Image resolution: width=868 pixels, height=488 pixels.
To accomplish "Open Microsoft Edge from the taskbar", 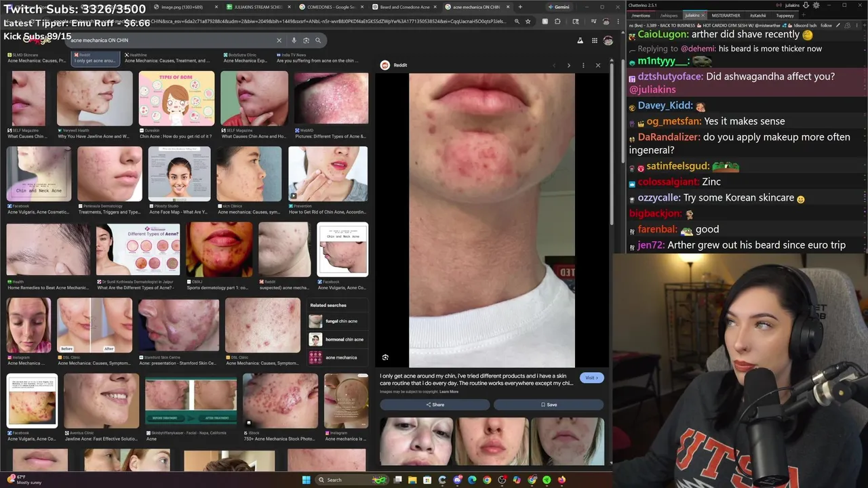I will tap(472, 480).
